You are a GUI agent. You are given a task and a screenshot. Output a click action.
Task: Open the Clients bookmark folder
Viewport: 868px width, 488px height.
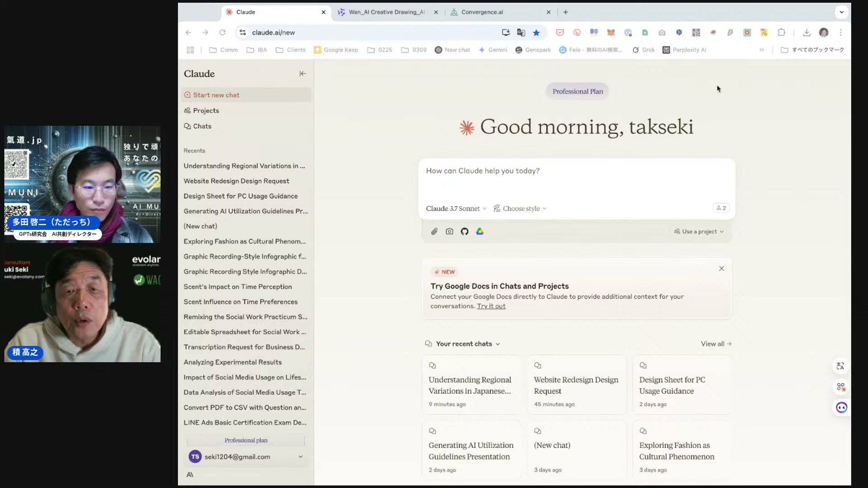point(291,50)
